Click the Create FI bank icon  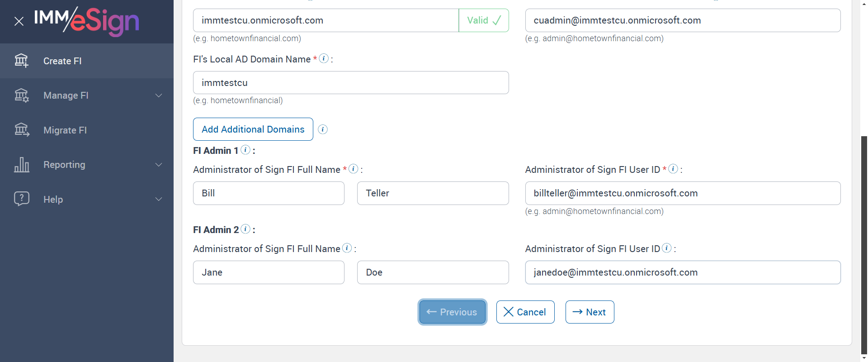[21, 61]
